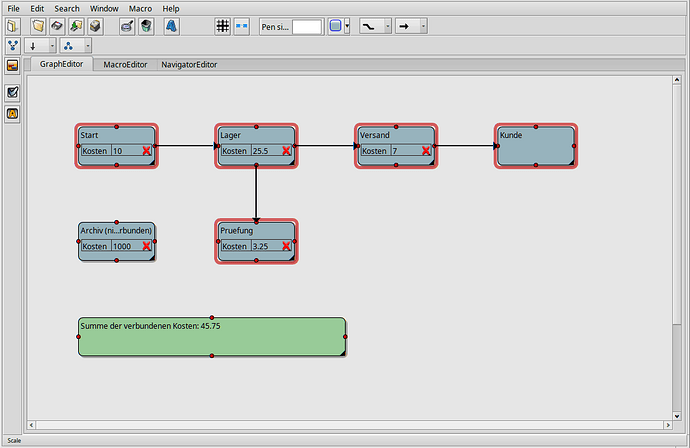Screen dimensions: 690x448
Task: Select the Start node title
Action: click(x=89, y=135)
